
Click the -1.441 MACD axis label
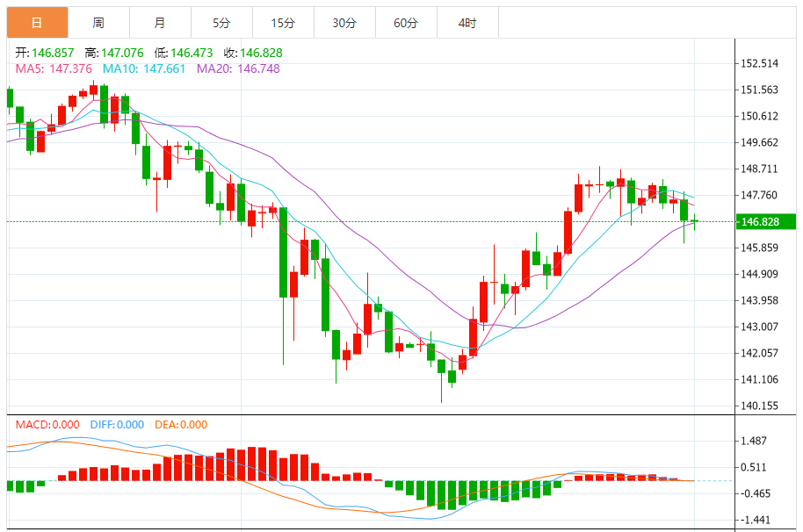click(x=754, y=520)
